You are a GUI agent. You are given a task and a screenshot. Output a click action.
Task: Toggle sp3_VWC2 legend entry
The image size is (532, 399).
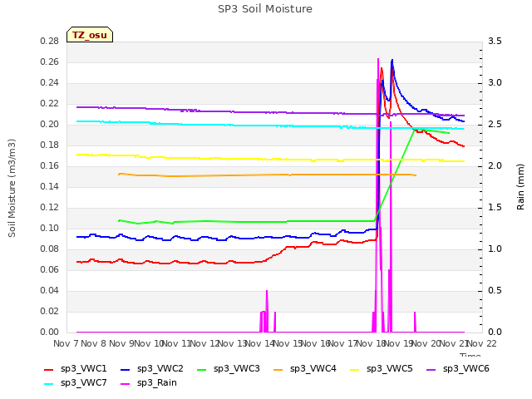[151, 369]
